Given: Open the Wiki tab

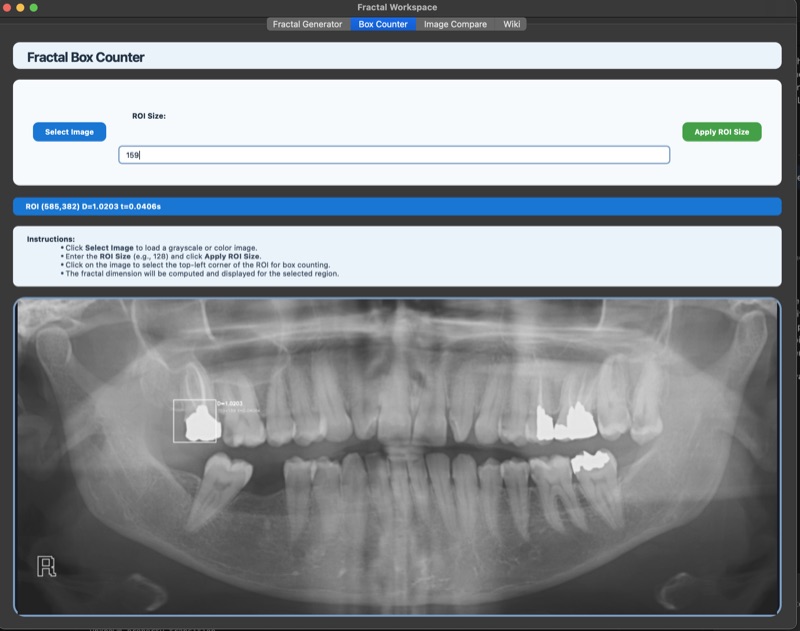Looking at the screenshot, I should click(x=511, y=24).
